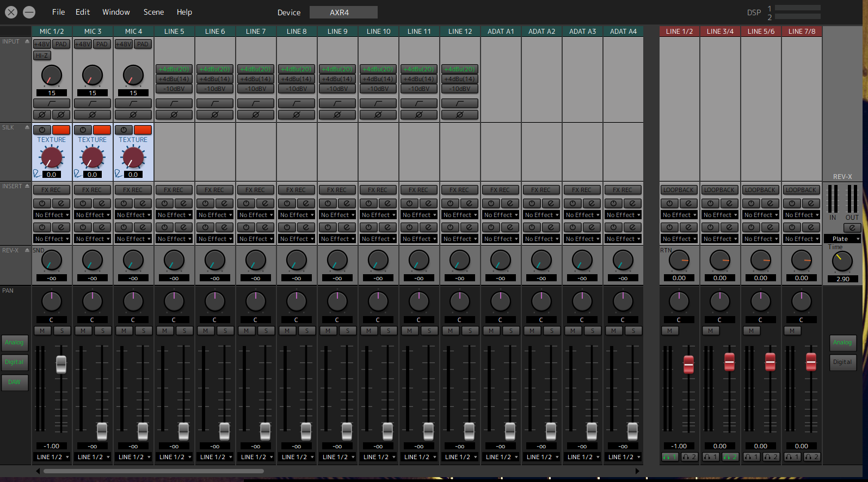868x482 pixels.
Task: Toggle the Analog output view button on right
Action: (842, 342)
